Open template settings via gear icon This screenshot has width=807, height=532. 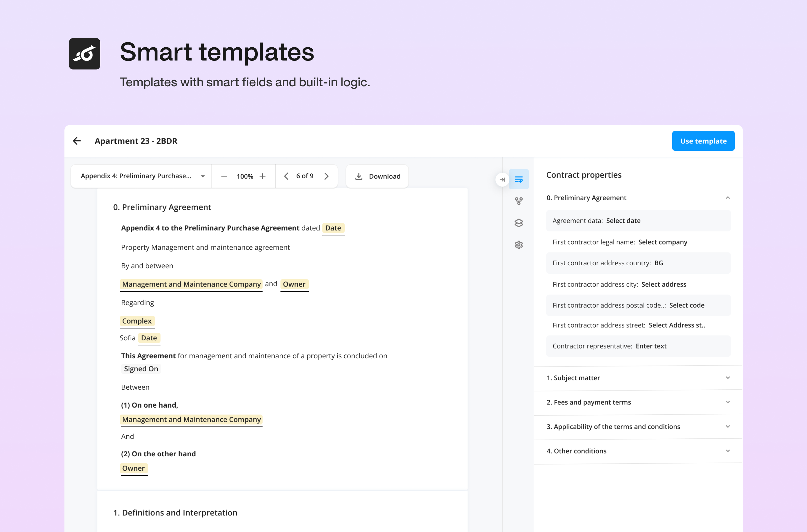(x=519, y=245)
